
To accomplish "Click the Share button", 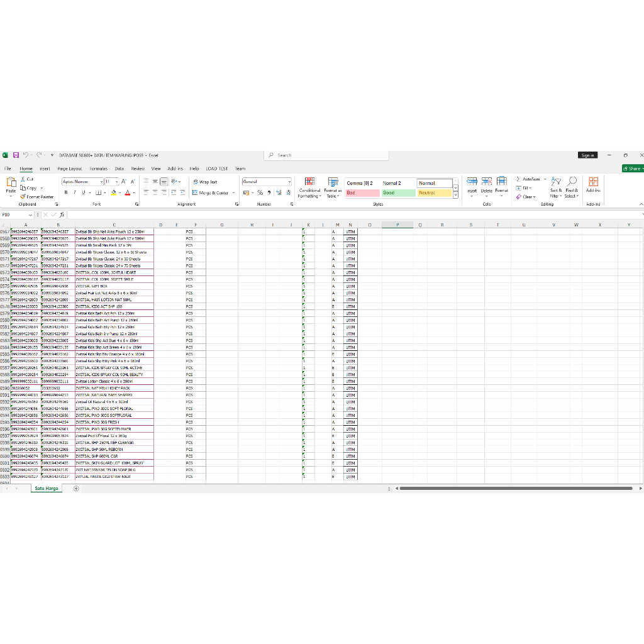I will [633, 168].
